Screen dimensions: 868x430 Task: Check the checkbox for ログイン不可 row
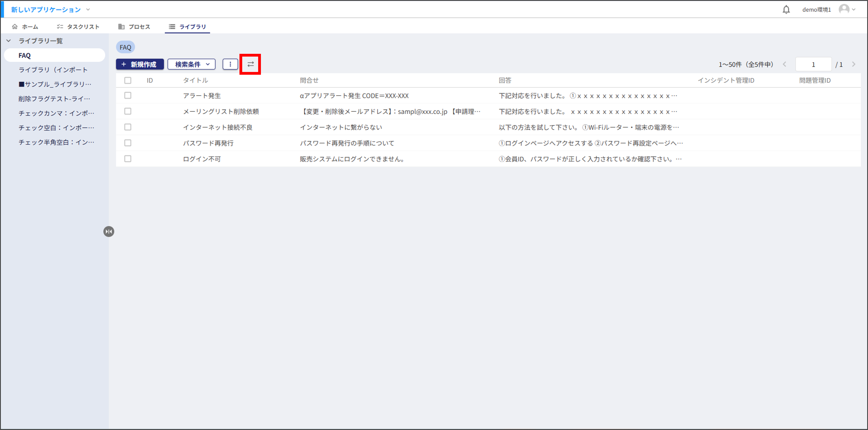(x=128, y=159)
